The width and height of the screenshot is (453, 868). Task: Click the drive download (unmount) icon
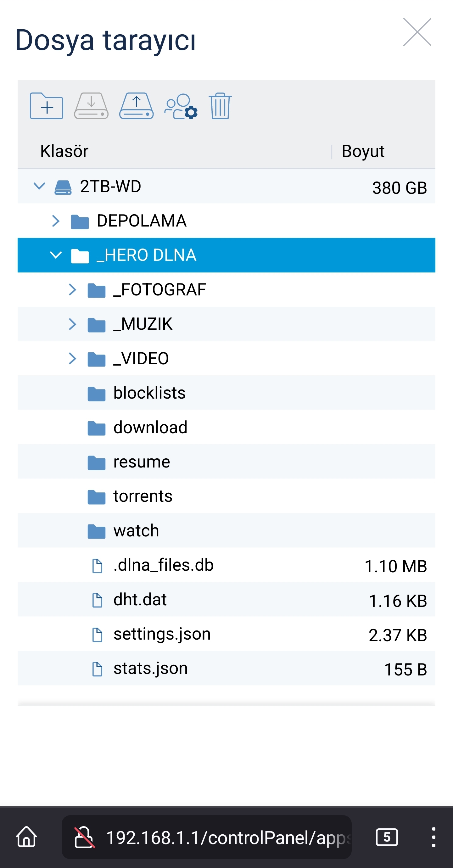point(91,106)
